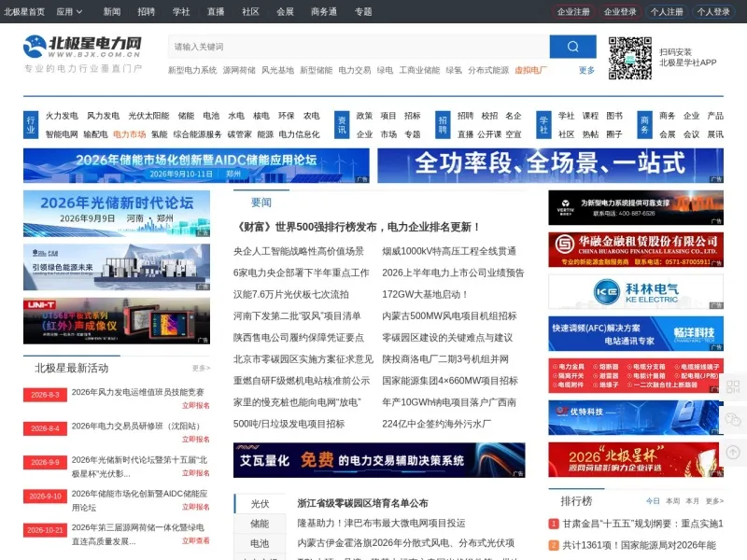Open the 内蒙古500MW风电项目机组招标 article

tap(449, 315)
